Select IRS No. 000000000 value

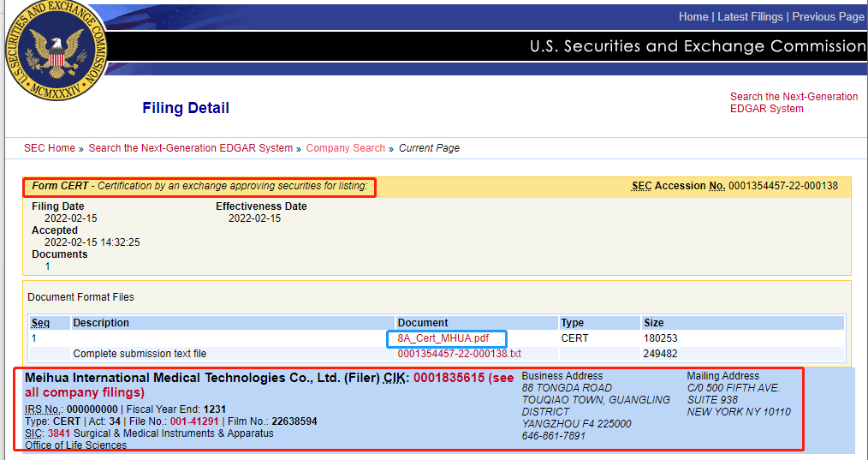(92, 409)
